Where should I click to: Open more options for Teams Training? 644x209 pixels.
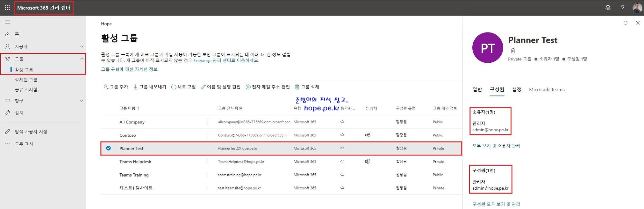point(207,175)
